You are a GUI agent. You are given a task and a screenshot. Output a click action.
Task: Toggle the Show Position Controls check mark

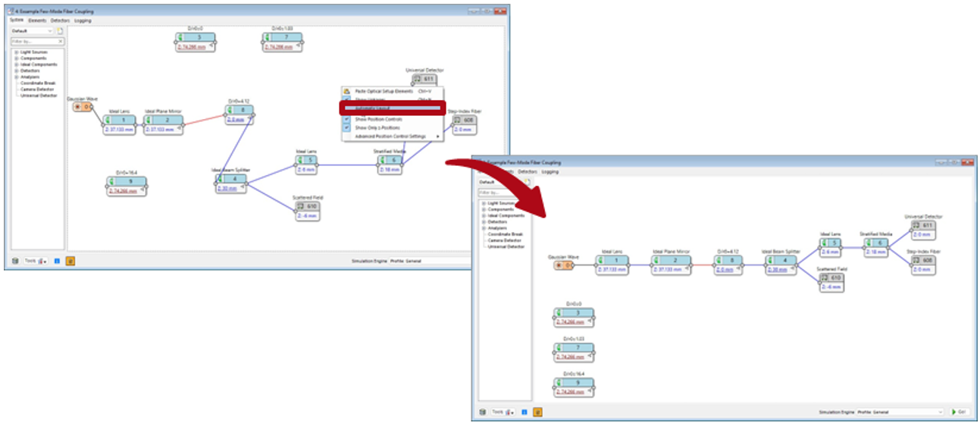pos(346,119)
